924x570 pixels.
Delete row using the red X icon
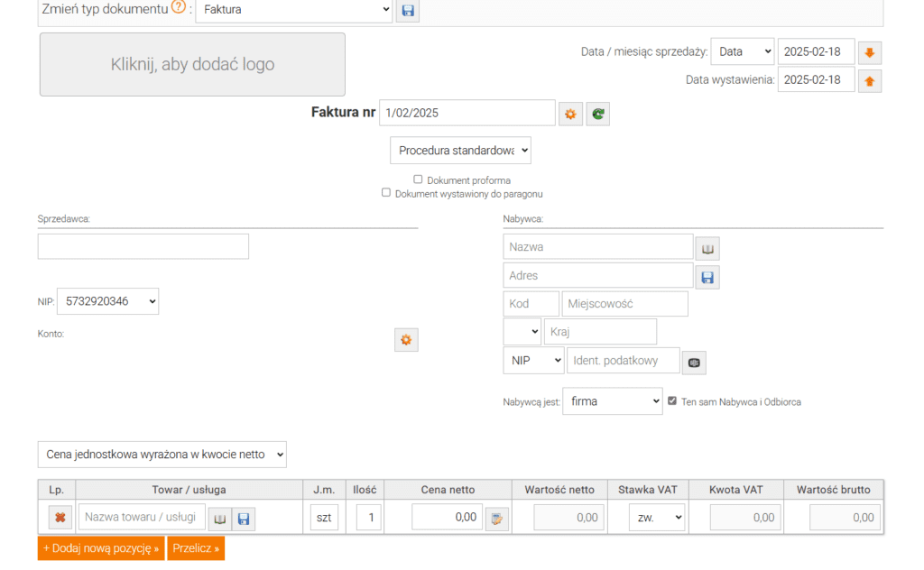tap(60, 518)
